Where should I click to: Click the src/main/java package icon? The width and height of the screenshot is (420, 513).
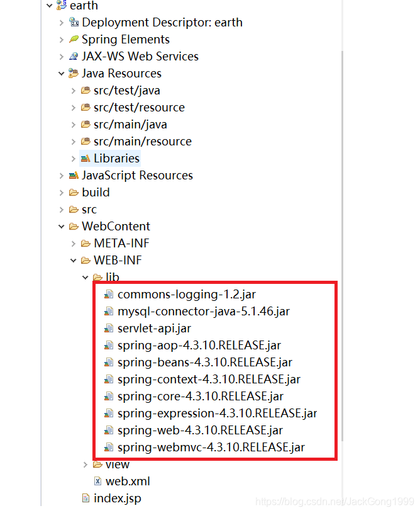(86, 125)
